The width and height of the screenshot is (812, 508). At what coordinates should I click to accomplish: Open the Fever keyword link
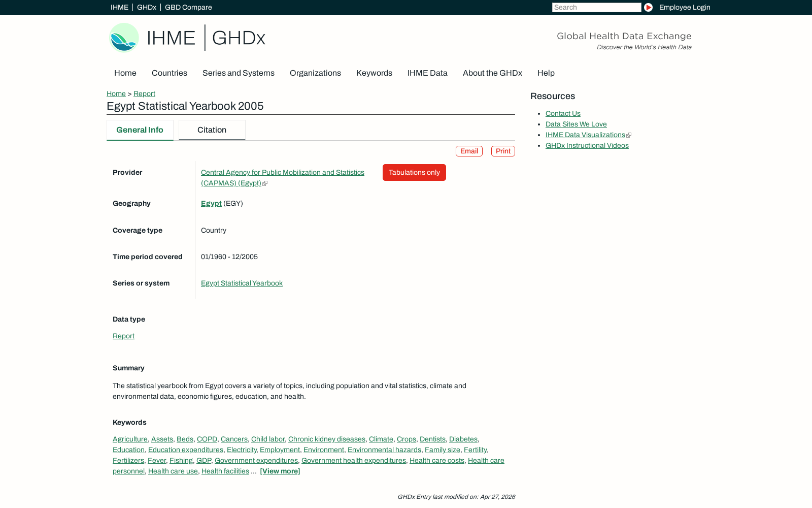pyautogui.click(x=157, y=460)
